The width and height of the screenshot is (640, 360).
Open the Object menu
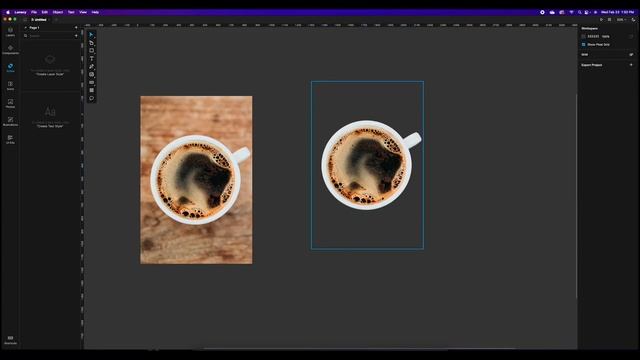(x=58, y=12)
